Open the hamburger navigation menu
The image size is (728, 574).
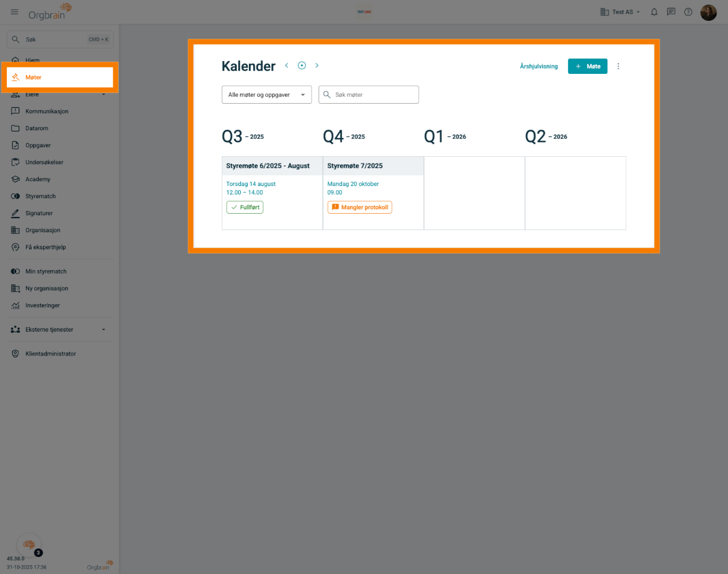[14, 12]
